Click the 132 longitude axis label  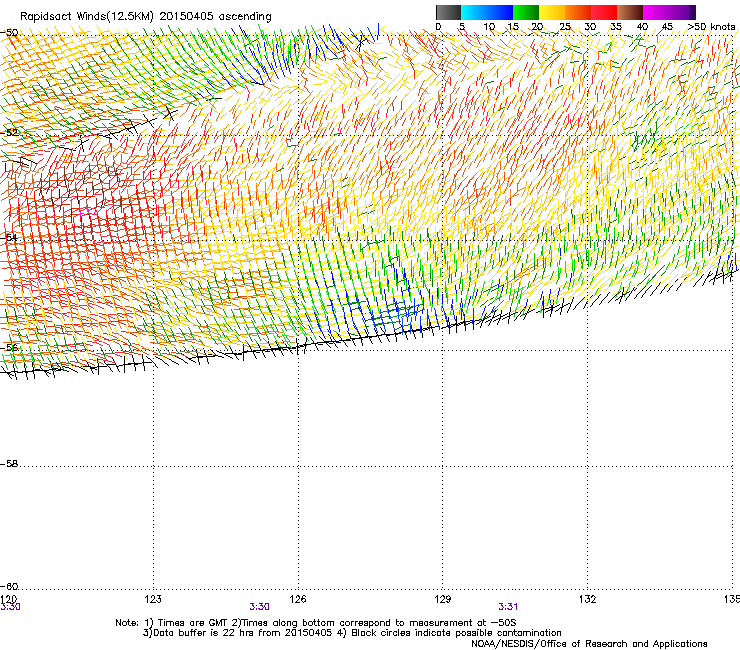pos(588,599)
